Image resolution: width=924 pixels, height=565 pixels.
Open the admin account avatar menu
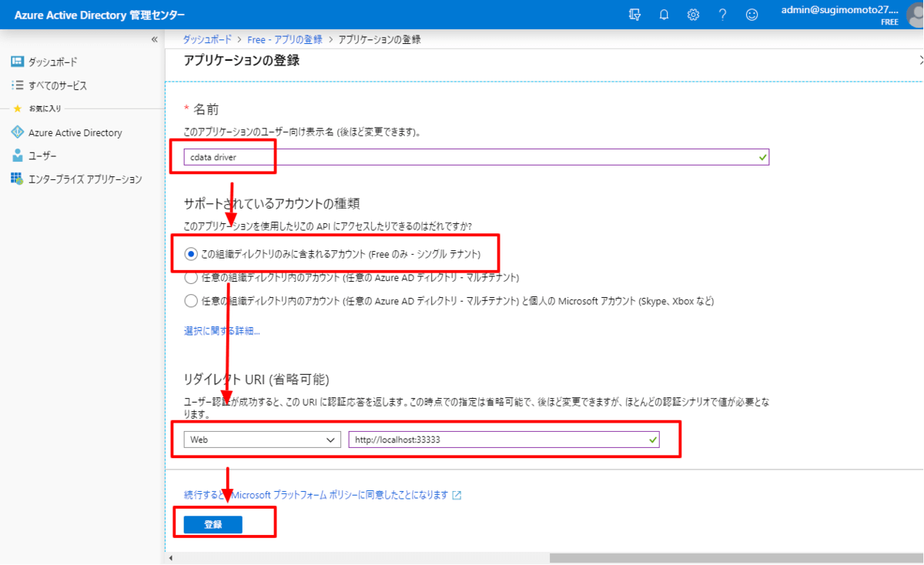(x=914, y=15)
